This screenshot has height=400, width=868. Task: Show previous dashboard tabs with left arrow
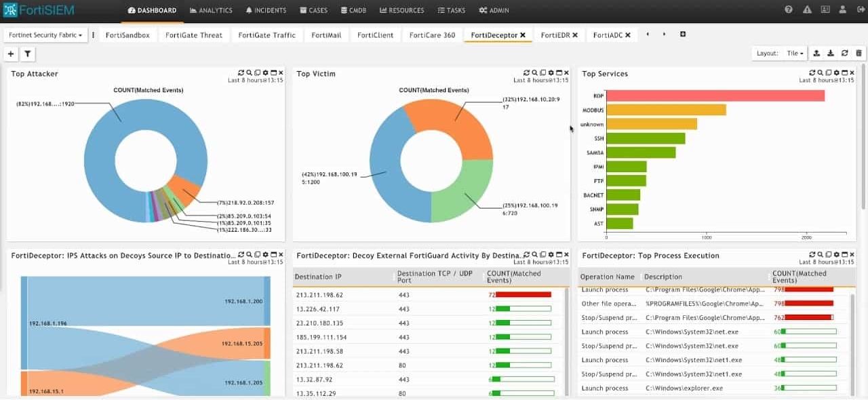[x=648, y=35]
